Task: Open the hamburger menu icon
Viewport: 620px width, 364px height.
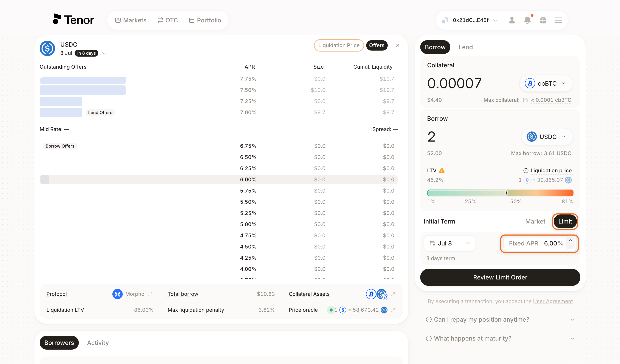Action: [x=558, y=20]
